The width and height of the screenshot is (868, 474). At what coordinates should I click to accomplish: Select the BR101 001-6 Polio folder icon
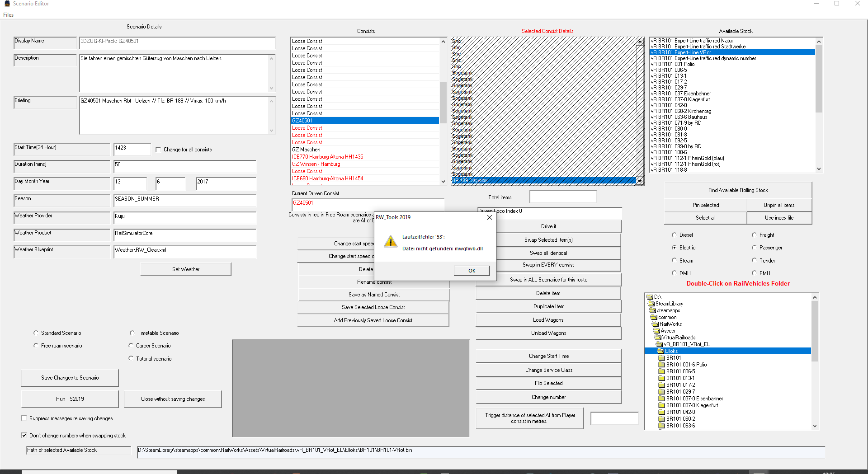(x=662, y=365)
